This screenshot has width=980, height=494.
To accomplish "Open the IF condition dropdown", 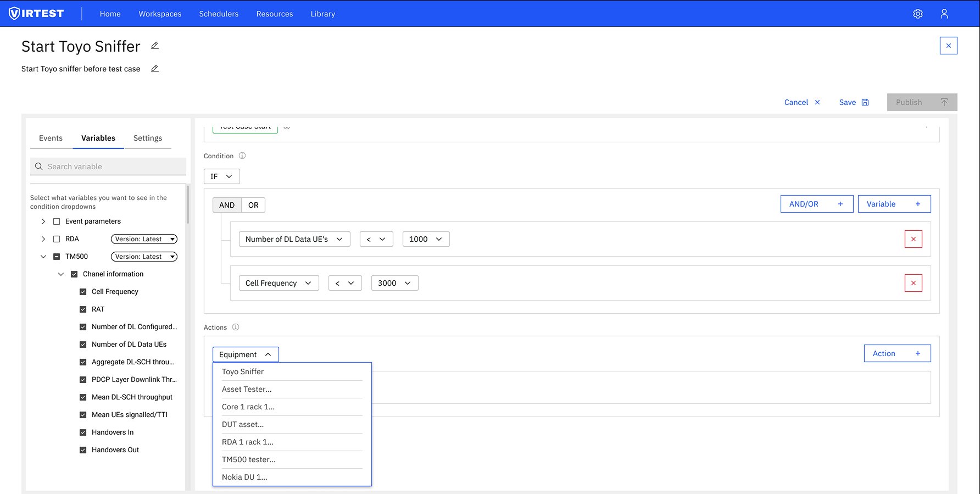I will coord(221,176).
